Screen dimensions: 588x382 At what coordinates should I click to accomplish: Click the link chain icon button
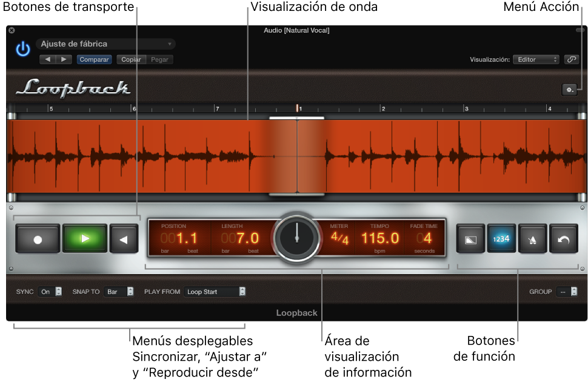572,59
